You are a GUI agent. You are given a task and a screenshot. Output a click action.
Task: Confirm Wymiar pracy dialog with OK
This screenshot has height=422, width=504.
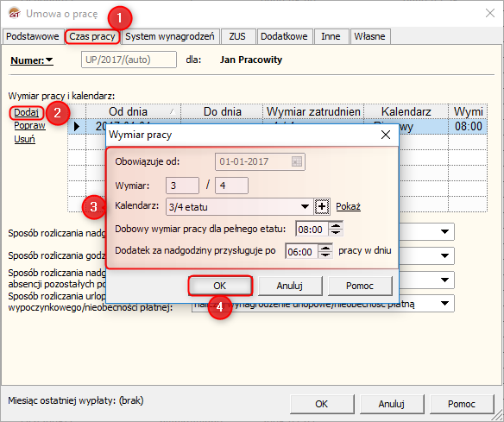click(x=220, y=286)
